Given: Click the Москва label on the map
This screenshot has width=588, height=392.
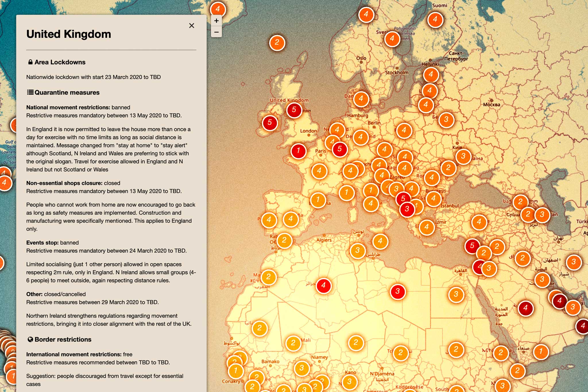Looking at the screenshot, I should tap(492, 105).
